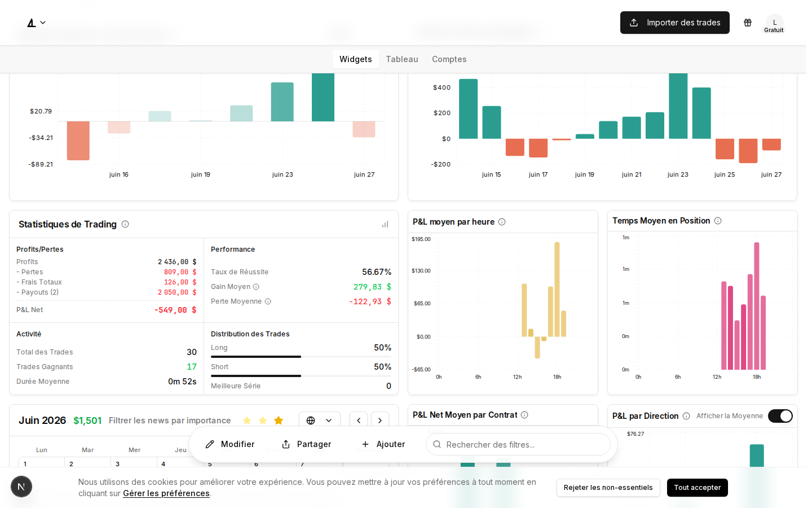The width and height of the screenshot is (812, 508).
Task: Focus the Rechercher des filtres field
Action: click(x=518, y=444)
